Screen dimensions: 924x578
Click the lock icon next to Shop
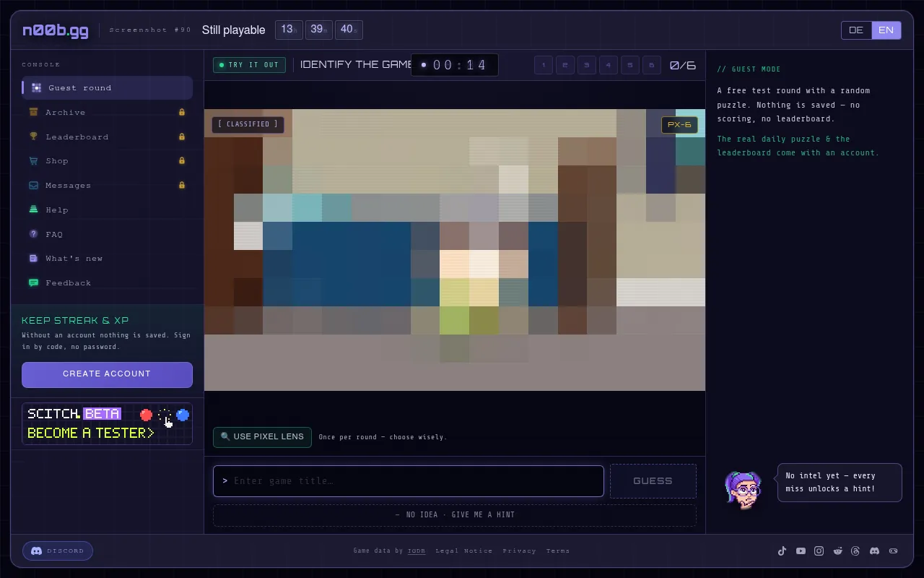182,160
